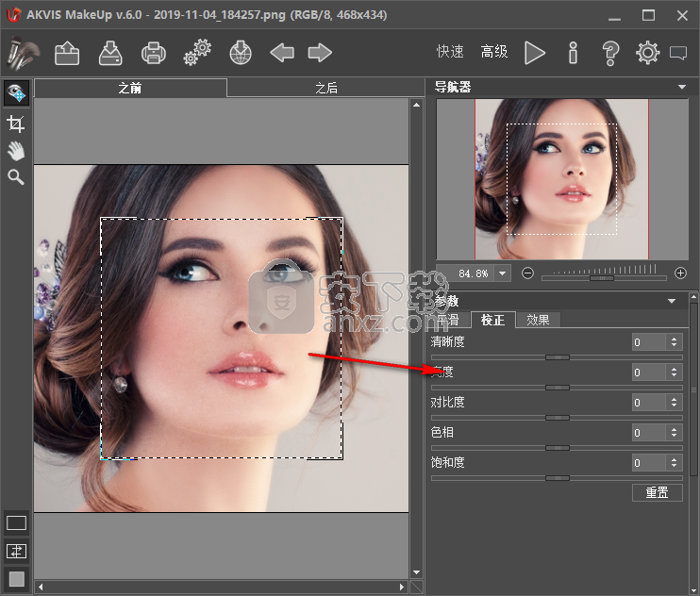The height and width of the screenshot is (596, 700).
Task: Adjust the navigator zoom slider
Action: pyautogui.click(x=601, y=278)
